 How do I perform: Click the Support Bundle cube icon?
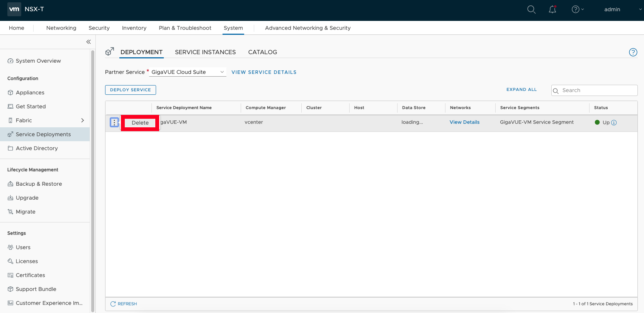pos(10,289)
